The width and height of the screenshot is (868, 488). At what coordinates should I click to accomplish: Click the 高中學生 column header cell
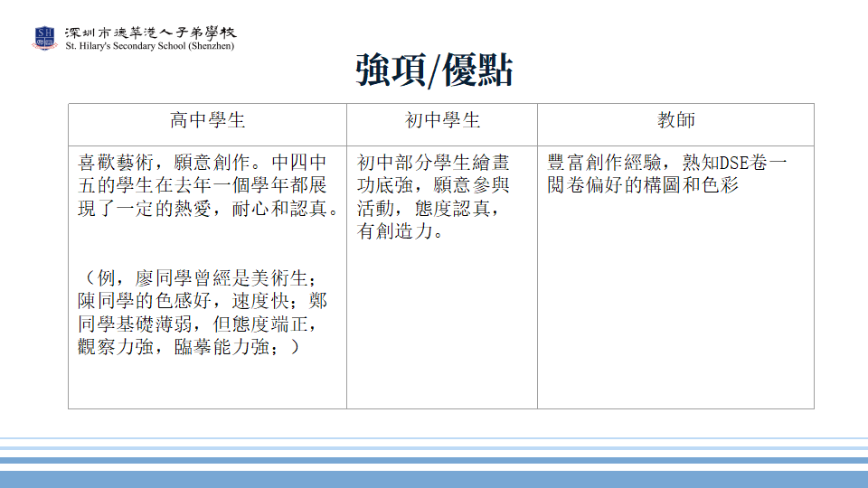coord(207,121)
